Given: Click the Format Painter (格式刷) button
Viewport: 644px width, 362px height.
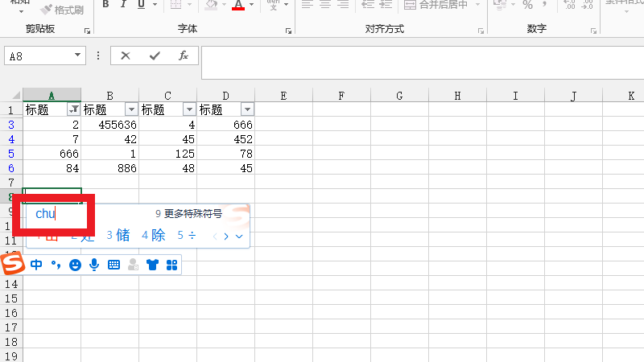Looking at the screenshot, I should click(62, 10).
